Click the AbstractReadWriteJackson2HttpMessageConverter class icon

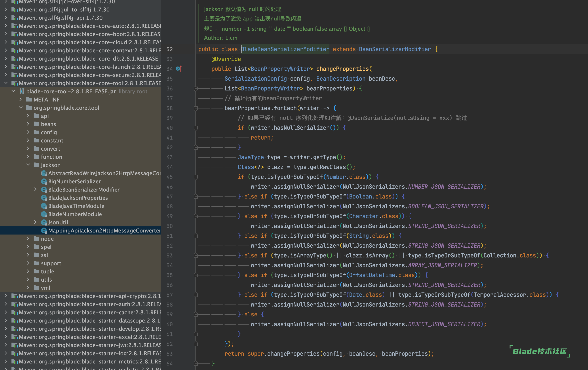[x=44, y=173]
